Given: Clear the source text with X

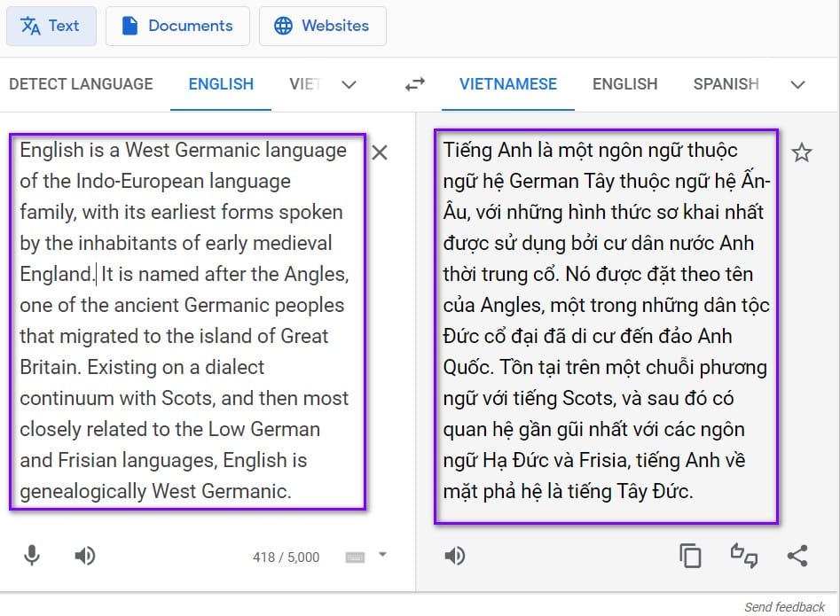Looking at the screenshot, I should coord(380,152).
